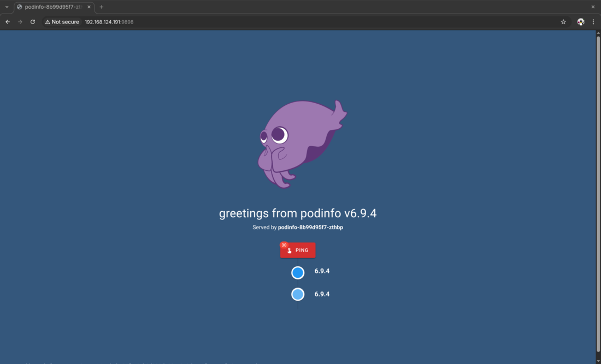Navigate back with the arrow icon
Viewport: 601px width, 364px height.
[x=7, y=22]
